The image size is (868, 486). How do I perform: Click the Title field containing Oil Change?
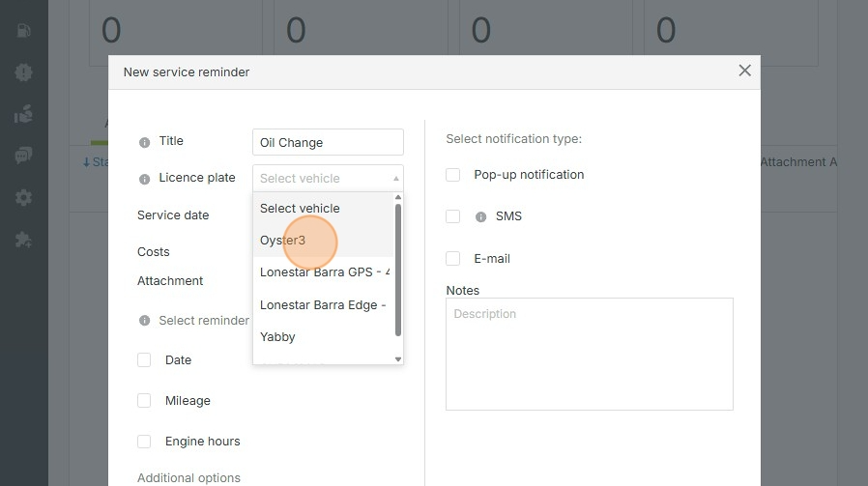[328, 142]
